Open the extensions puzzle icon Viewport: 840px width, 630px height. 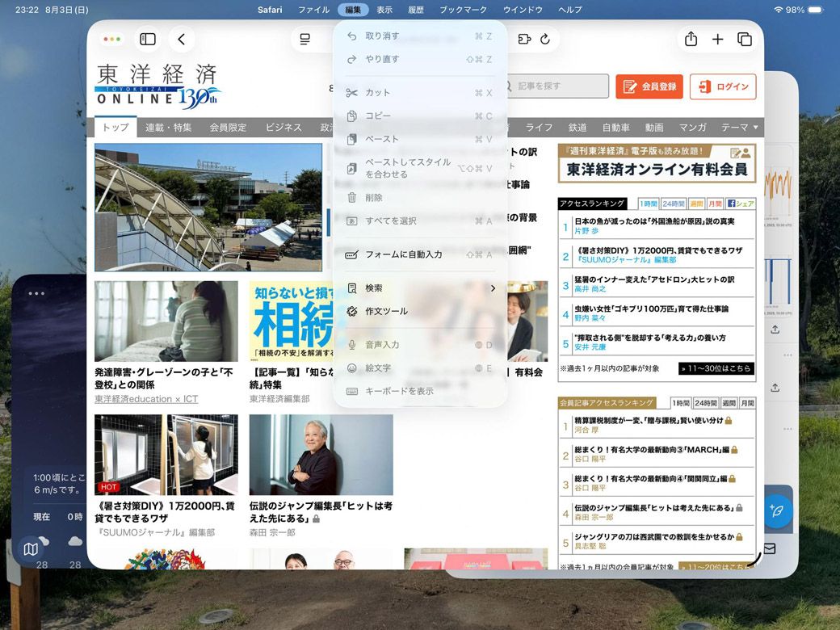point(524,39)
